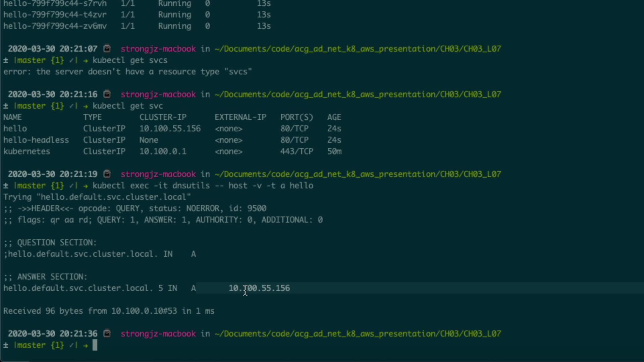Click the 'hello-headless' service name
Image resolution: width=644 pixels, height=362 pixels.
pyautogui.click(x=36, y=140)
